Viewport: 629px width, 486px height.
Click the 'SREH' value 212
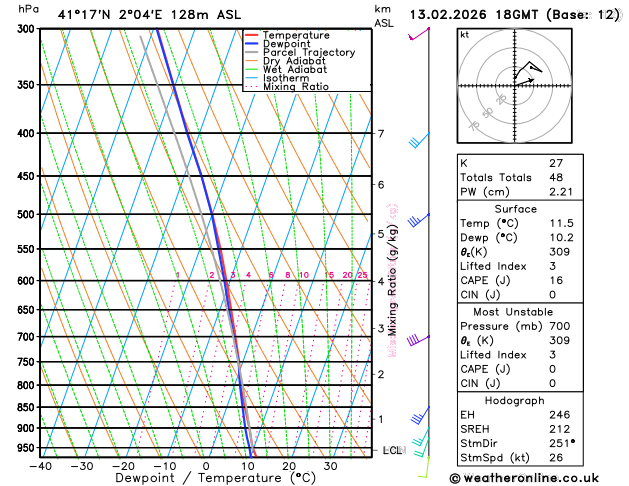click(x=560, y=429)
